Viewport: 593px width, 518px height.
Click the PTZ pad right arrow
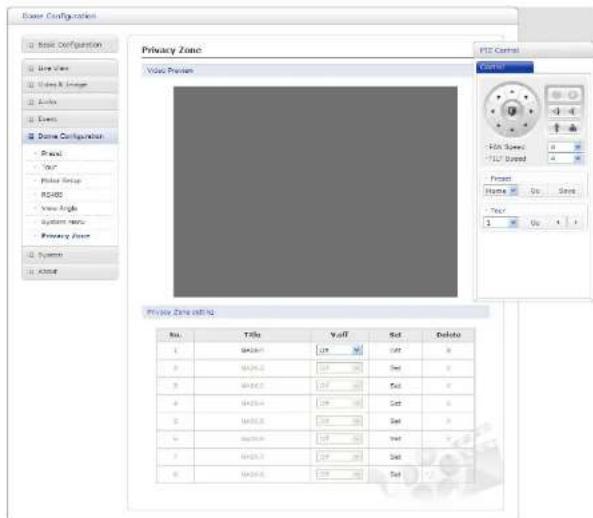click(x=531, y=111)
